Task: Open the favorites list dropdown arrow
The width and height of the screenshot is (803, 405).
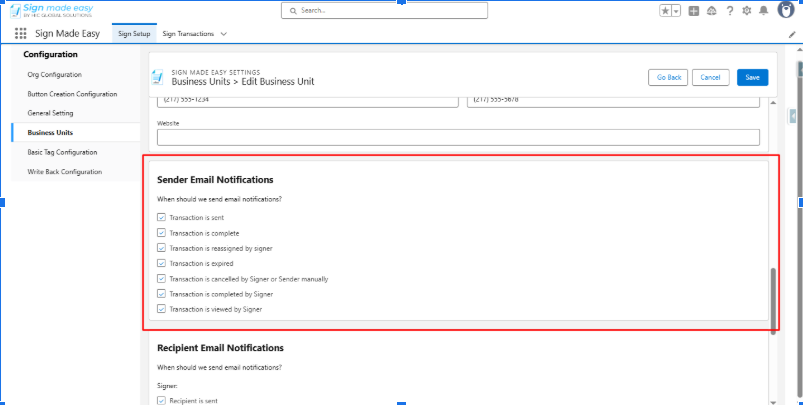Action: pyautogui.click(x=676, y=11)
